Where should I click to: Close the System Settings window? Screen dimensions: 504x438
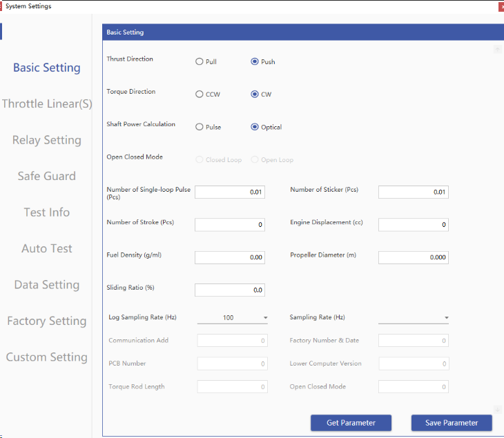point(501,6)
